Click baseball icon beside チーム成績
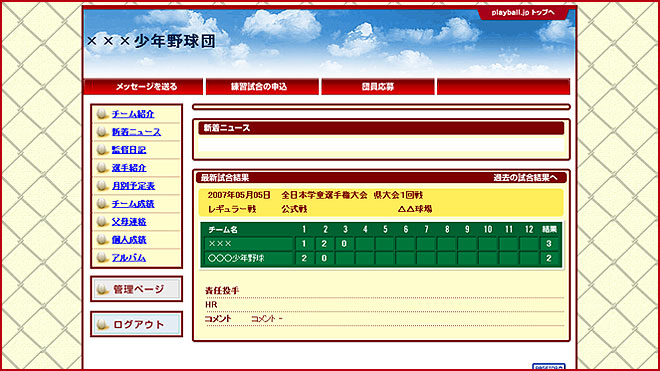Viewport: 660px width, 371px height. pos(102,204)
